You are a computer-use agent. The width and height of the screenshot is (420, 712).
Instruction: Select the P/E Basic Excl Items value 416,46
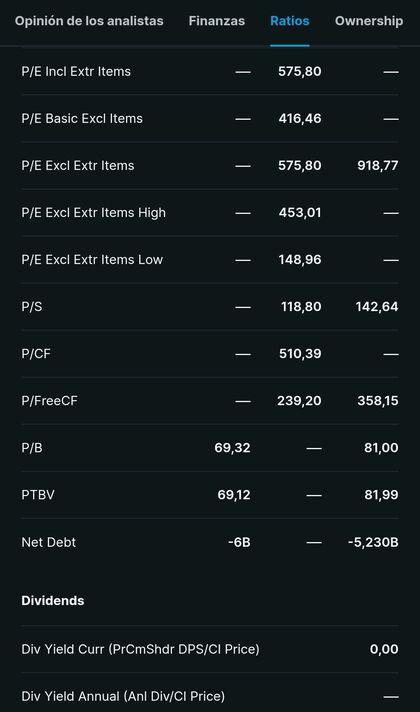click(x=300, y=119)
